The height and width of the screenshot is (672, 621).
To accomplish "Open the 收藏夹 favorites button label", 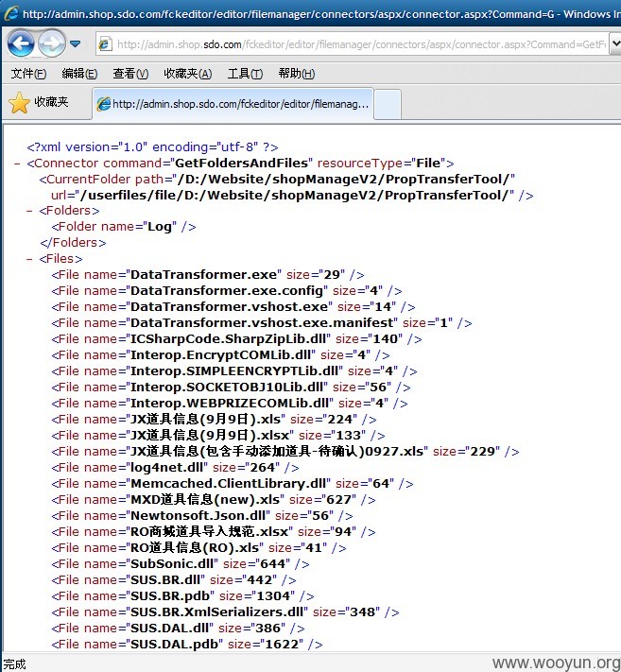I will [51, 102].
